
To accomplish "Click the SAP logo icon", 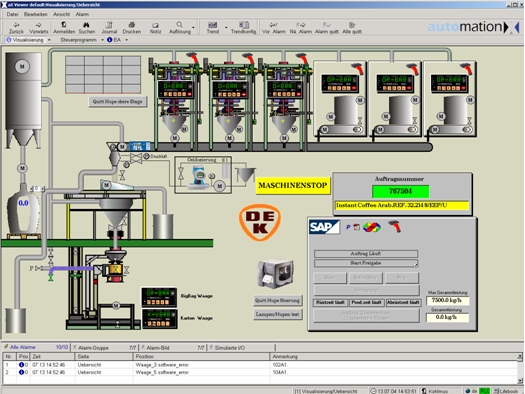I will (324, 227).
